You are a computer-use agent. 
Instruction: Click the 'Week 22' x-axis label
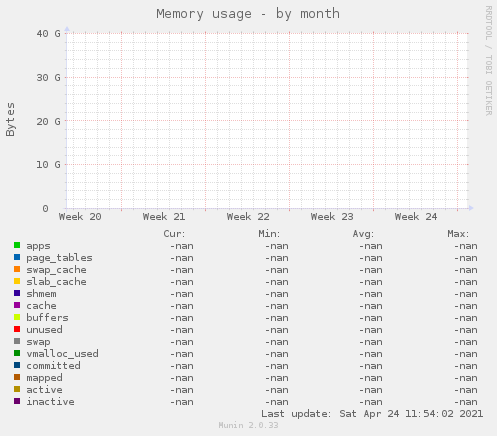coord(248,217)
